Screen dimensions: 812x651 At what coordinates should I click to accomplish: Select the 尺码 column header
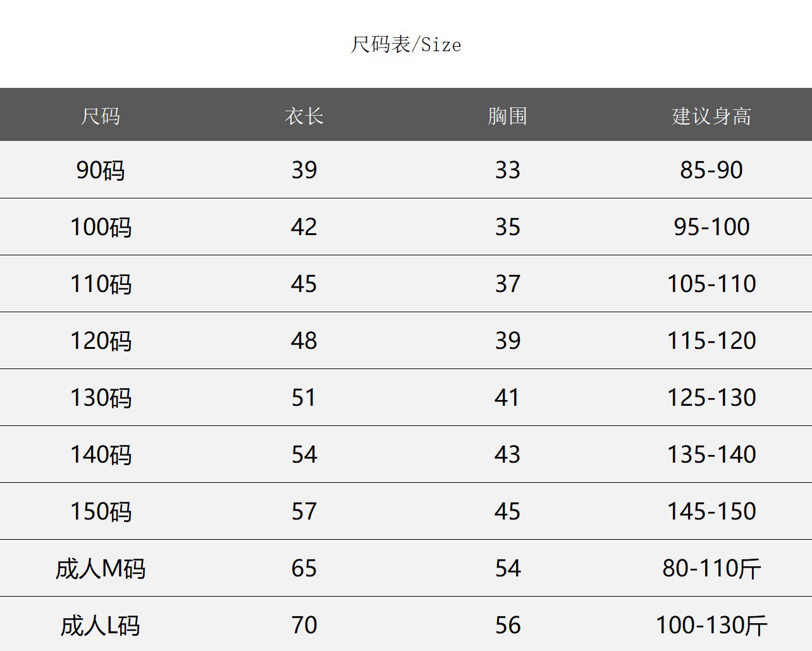pyautogui.click(x=101, y=116)
